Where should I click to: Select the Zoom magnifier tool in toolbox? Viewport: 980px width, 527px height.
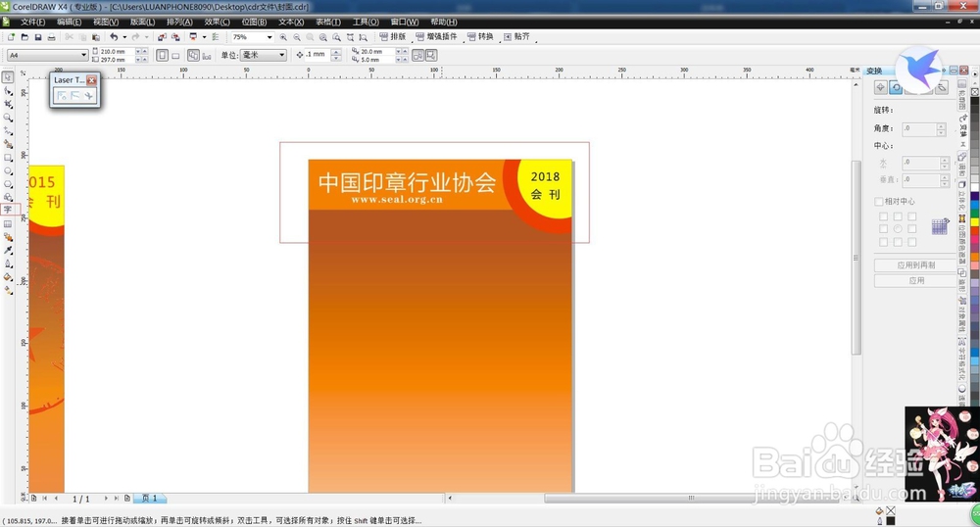pyautogui.click(x=8, y=118)
